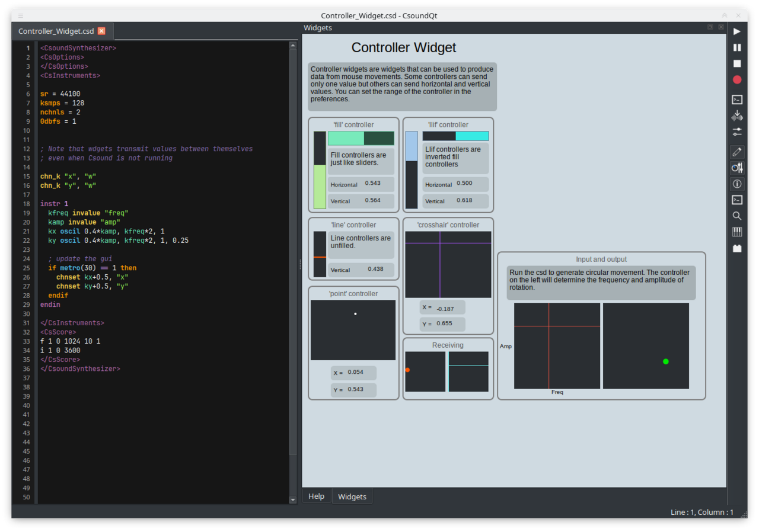The width and height of the screenshot is (759, 532).
Task: Click the point controller Y value 0.543
Action: pyautogui.click(x=356, y=389)
